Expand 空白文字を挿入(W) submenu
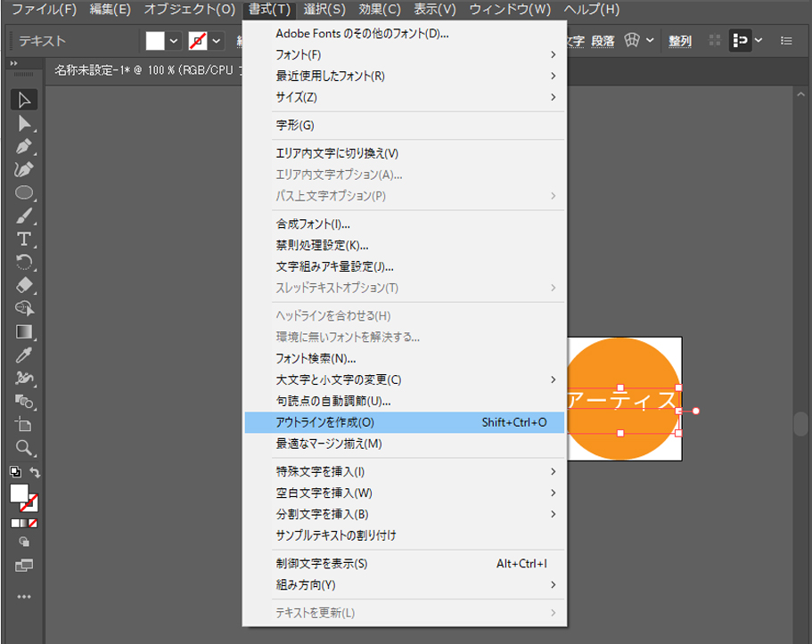The image size is (812, 644). [x=404, y=493]
